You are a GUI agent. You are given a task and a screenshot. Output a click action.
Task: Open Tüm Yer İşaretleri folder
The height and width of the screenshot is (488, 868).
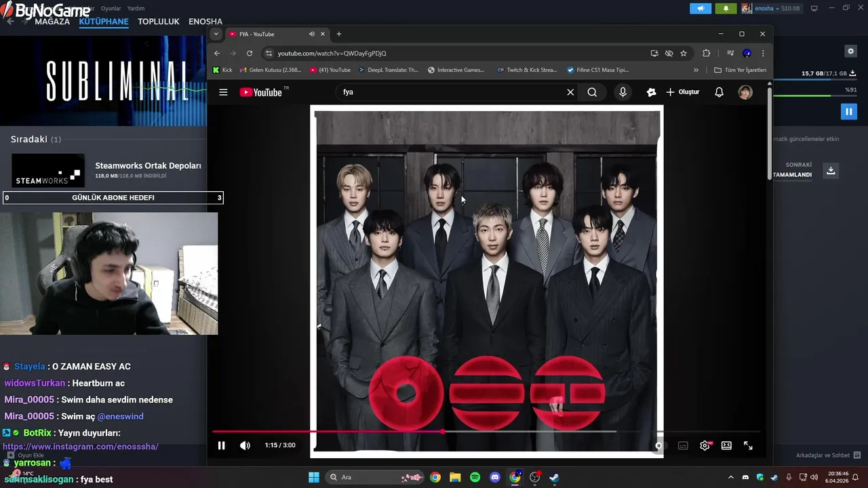tap(740, 70)
